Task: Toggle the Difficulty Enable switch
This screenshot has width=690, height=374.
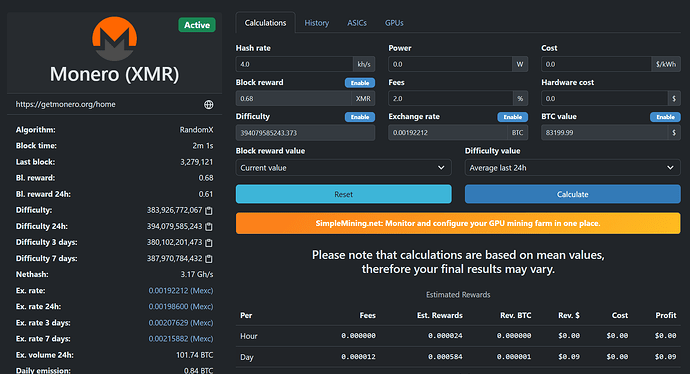Action: [360, 117]
